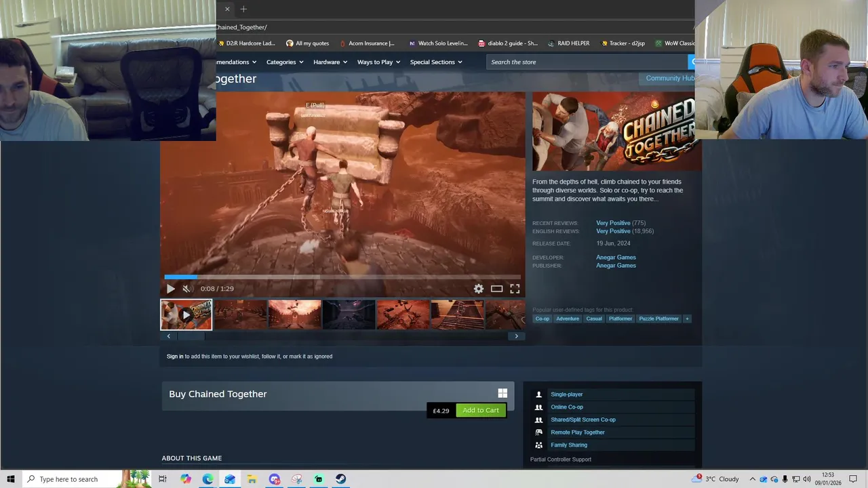Open Steam from the Windows taskbar
The width and height of the screenshot is (868, 488).
tap(340, 479)
